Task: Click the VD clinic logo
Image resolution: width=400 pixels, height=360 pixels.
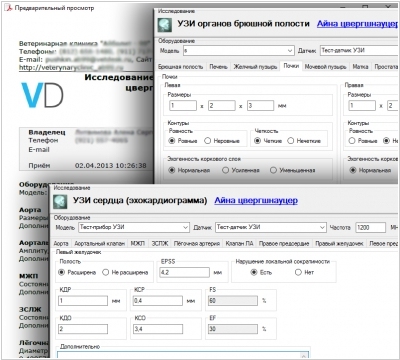Action: tap(42, 95)
